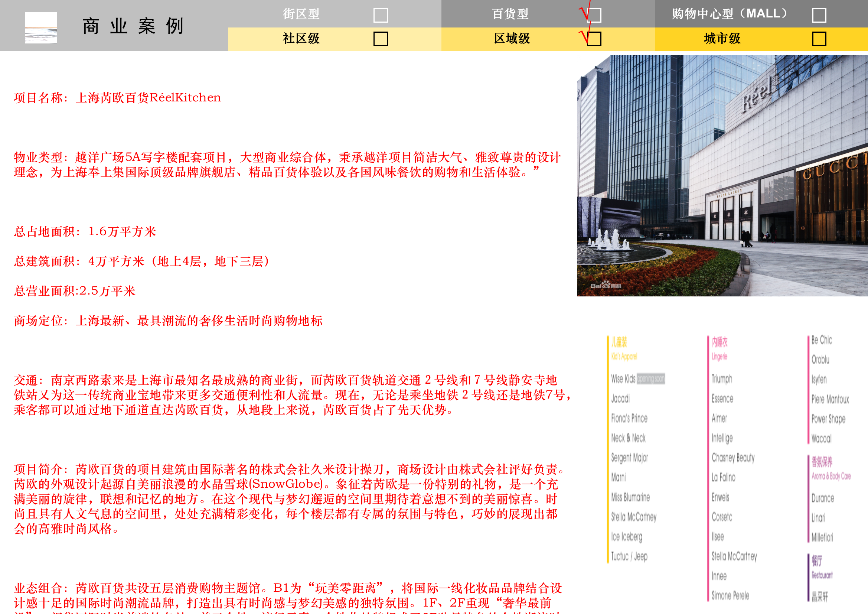The height and width of the screenshot is (614, 868).
Task: Select the 购物中心型(MALL) label
Action: (x=730, y=14)
